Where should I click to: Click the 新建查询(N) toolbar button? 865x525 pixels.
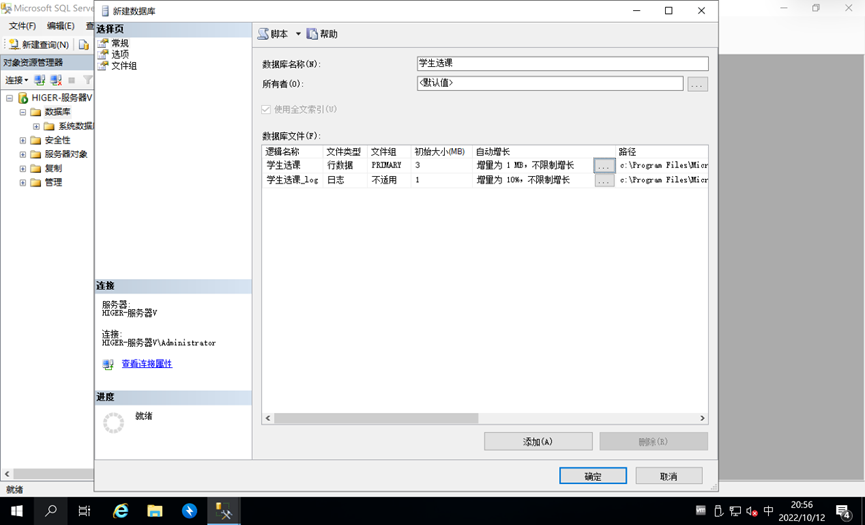39,45
